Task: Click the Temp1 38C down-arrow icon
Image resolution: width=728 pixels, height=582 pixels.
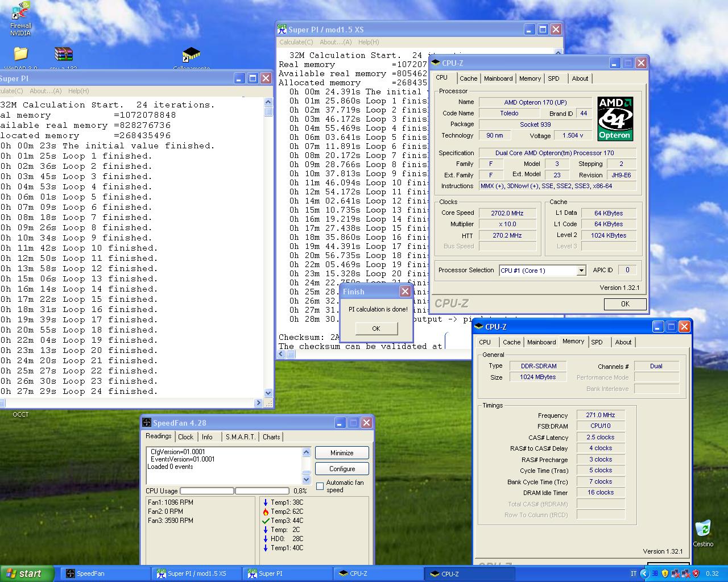Action: click(266, 502)
